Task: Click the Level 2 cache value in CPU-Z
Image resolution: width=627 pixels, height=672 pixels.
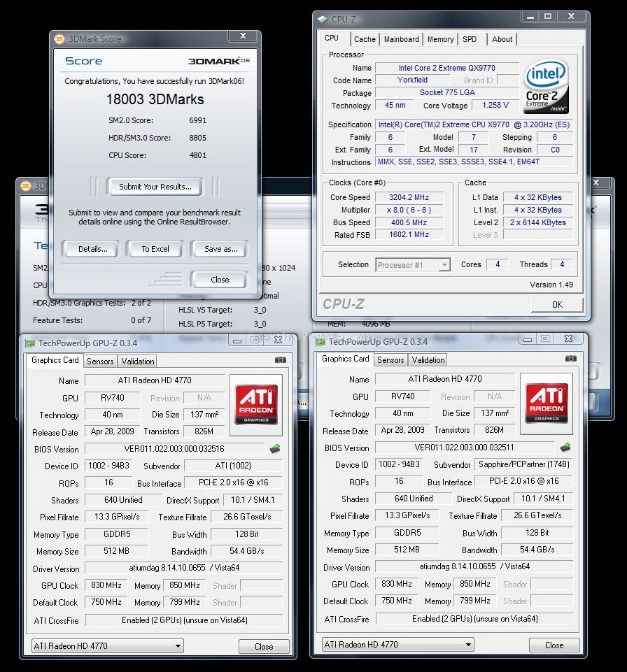Action: pyautogui.click(x=538, y=222)
